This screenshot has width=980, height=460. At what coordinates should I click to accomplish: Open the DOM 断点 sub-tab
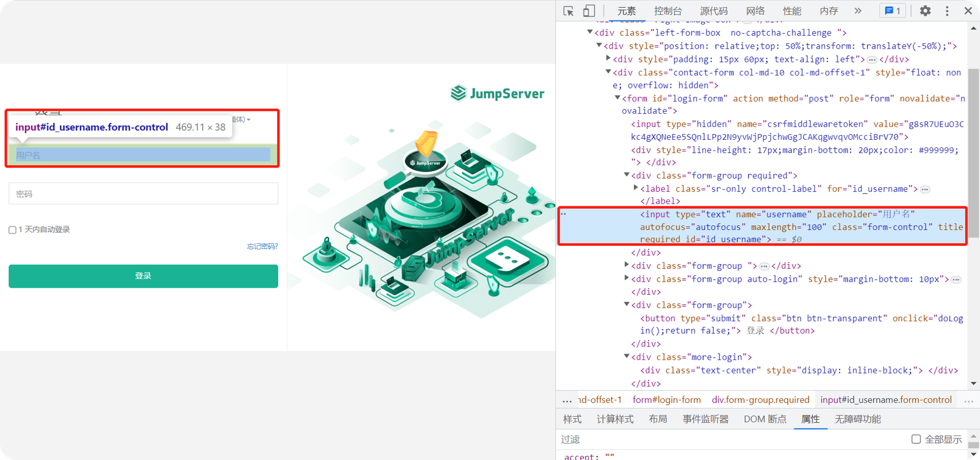point(765,419)
